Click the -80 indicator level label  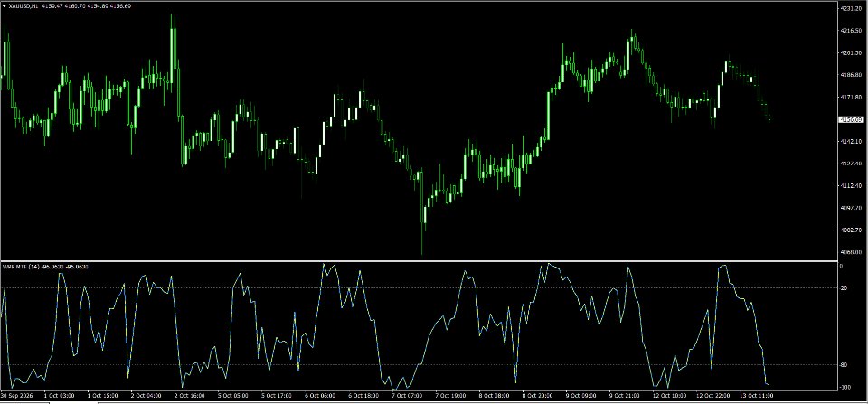(844, 365)
